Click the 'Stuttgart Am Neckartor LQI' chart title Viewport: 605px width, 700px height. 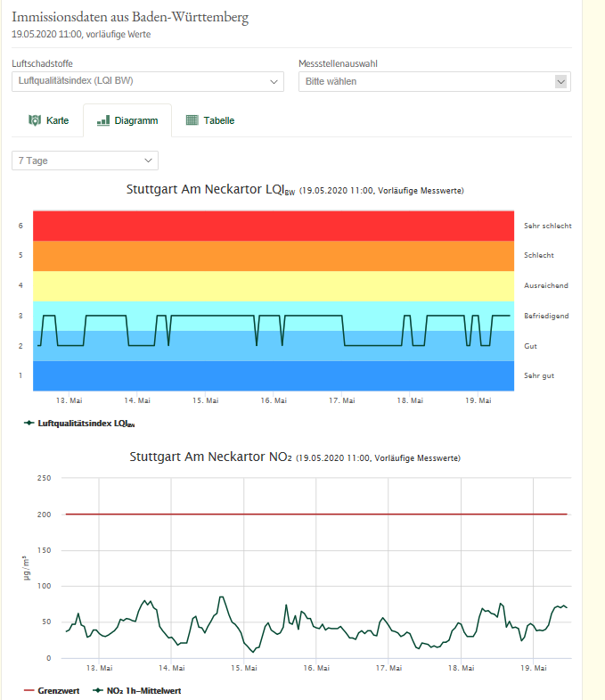click(x=210, y=190)
